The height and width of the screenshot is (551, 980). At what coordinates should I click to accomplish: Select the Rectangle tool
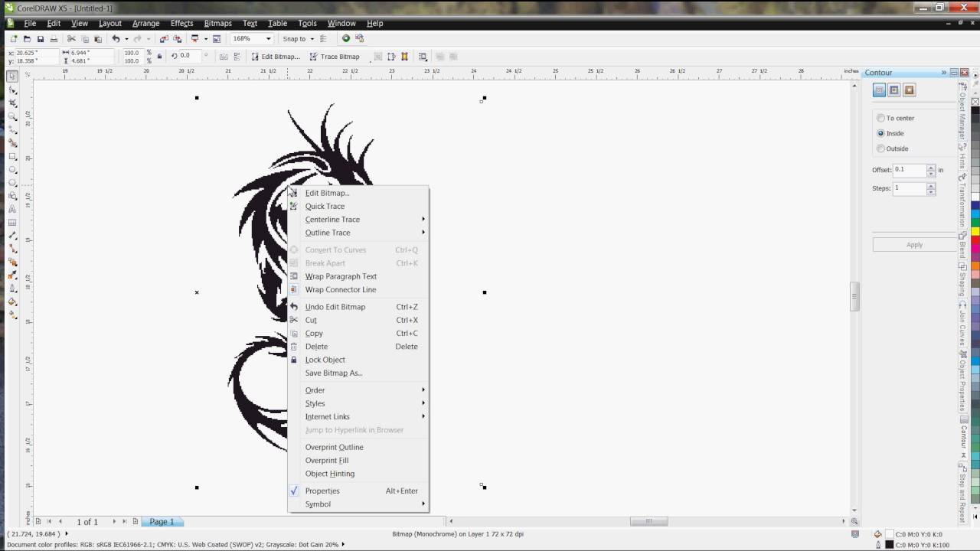(12, 157)
